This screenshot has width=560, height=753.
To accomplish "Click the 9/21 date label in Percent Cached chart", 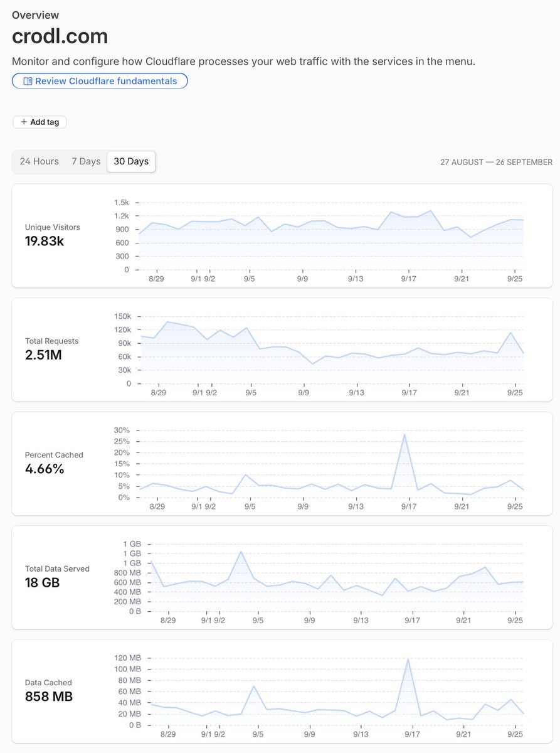I will (x=462, y=506).
